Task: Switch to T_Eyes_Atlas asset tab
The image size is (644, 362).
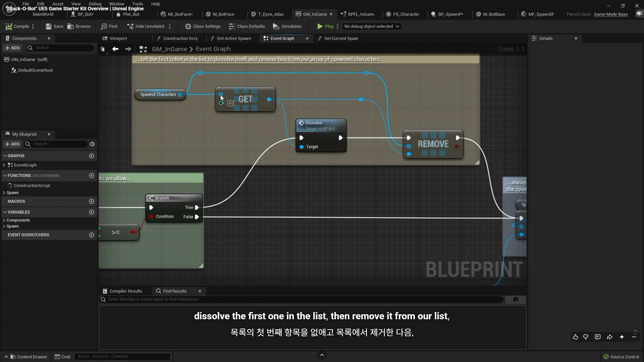Action: pos(271,14)
